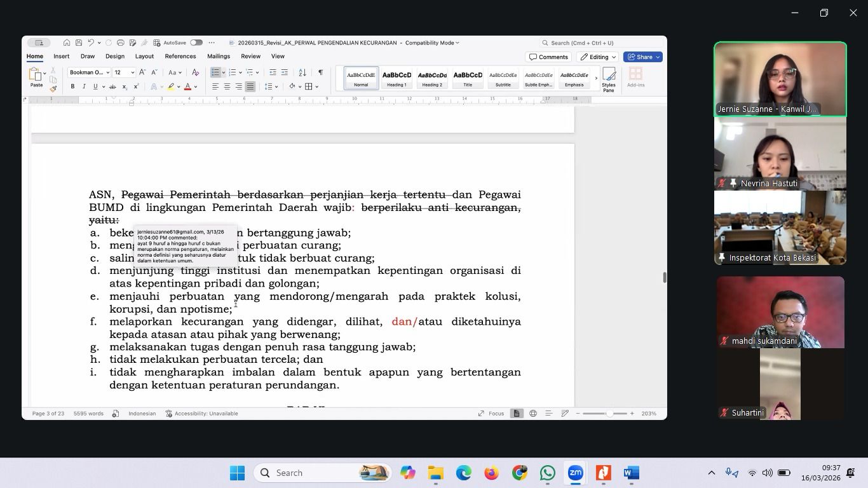Screen dimensions: 868x488
Task: Click the Print icon in quick access toolbar
Action: point(120,43)
